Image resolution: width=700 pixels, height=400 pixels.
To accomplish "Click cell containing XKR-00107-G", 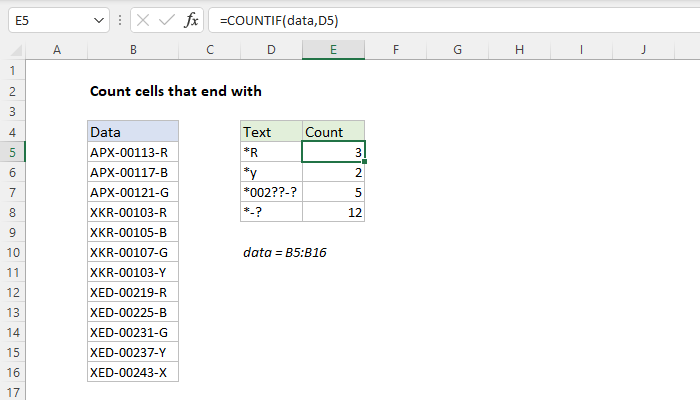I will [133, 252].
